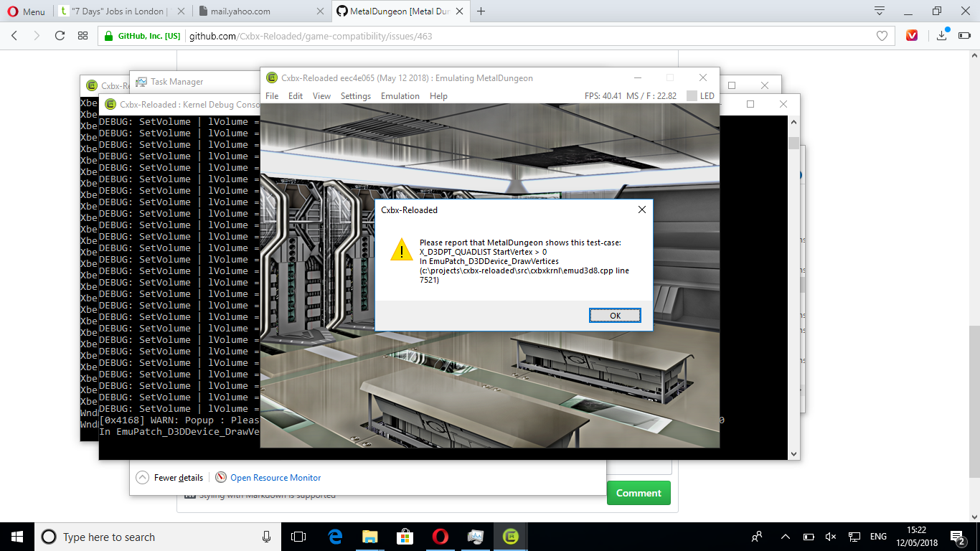Click the MS / F : 22.82 readout

coord(651,96)
